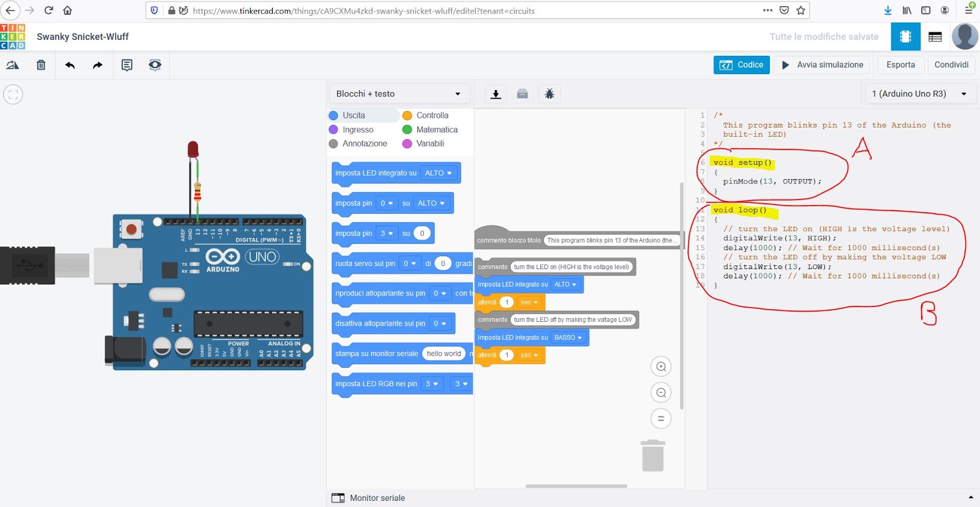The height and width of the screenshot is (507, 980).
Task: Click the download code icon
Action: tap(496, 94)
